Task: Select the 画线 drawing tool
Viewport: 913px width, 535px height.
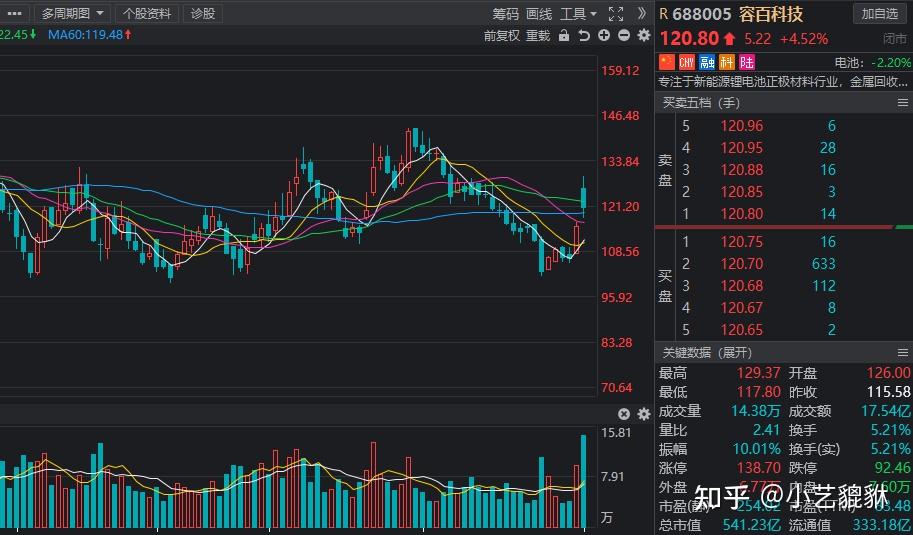Action: [x=539, y=14]
